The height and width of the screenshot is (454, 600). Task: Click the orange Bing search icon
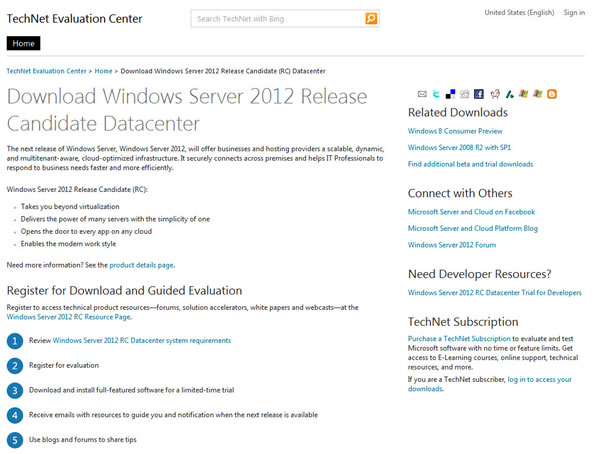(371, 18)
